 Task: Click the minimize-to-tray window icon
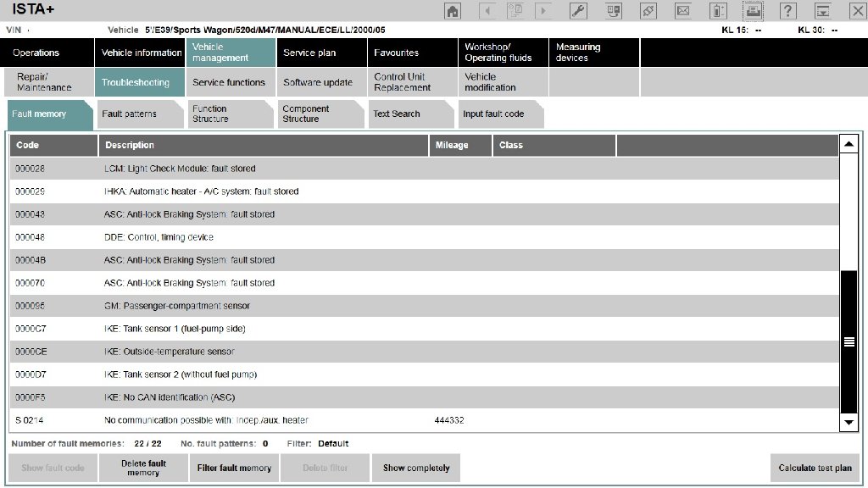point(822,10)
